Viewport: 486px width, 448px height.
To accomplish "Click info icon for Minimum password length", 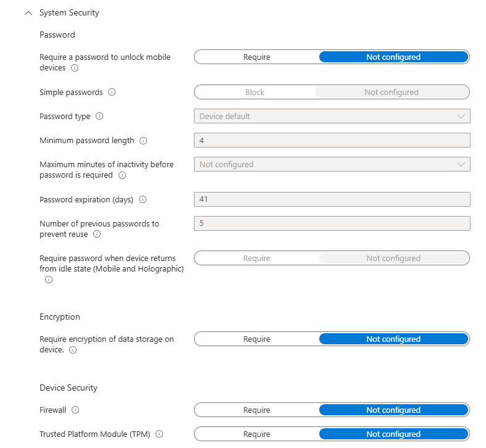I will (x=143, y=141).
